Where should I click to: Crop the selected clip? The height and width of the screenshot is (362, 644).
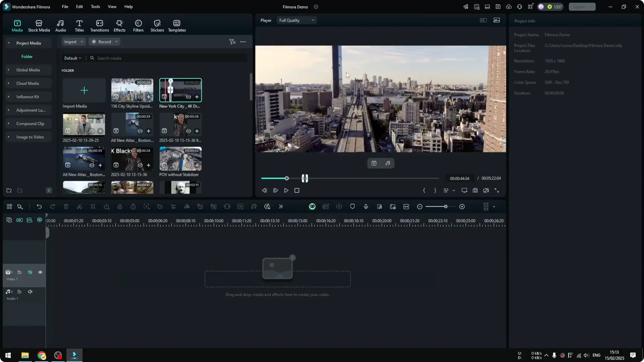point(93,206)
